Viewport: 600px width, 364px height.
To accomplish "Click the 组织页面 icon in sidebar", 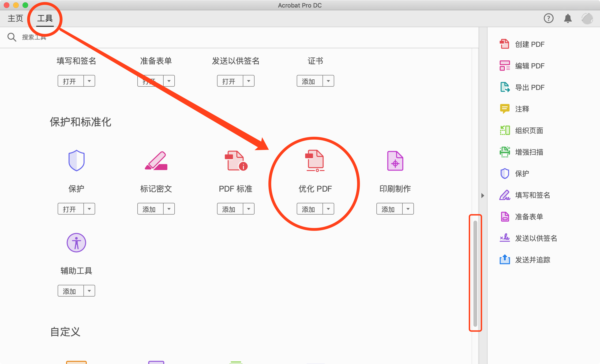I will click(505, 130).
